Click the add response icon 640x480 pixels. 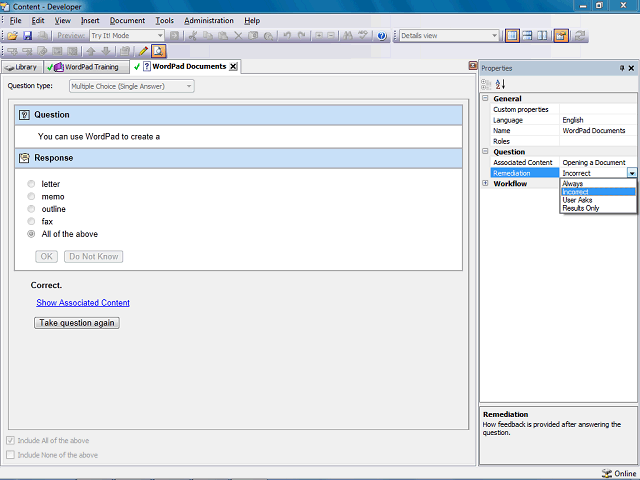[12, 51]
